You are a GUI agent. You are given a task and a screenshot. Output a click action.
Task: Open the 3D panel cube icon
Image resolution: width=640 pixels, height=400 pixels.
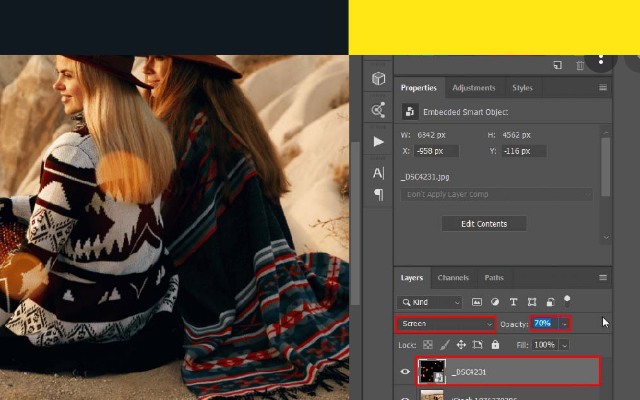coord(378,79)
